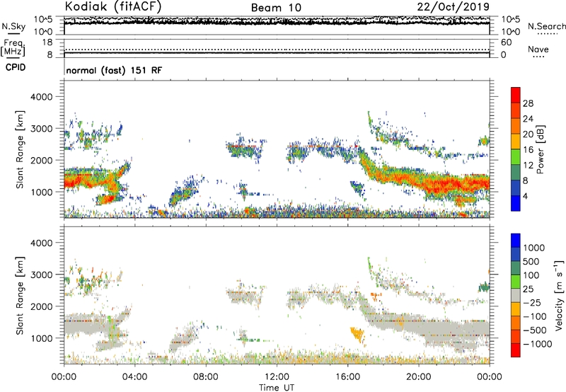Click the '12:00' time tick label
The image size is (566, 392).
tap(277, 377)
